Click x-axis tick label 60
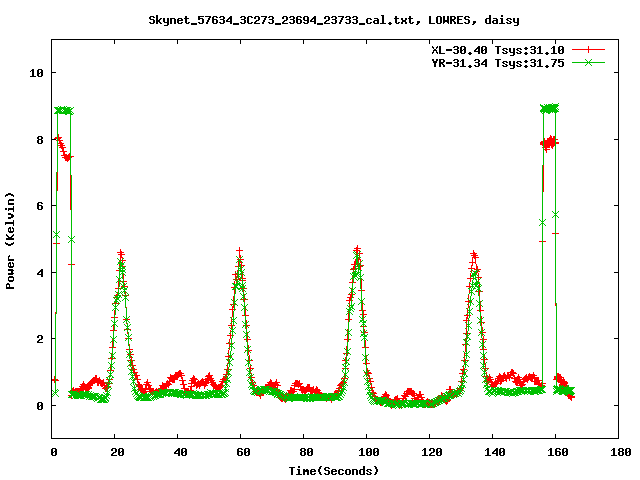This screenshot has width=640, height=480. pyautogui.click(x=243, y=452)
